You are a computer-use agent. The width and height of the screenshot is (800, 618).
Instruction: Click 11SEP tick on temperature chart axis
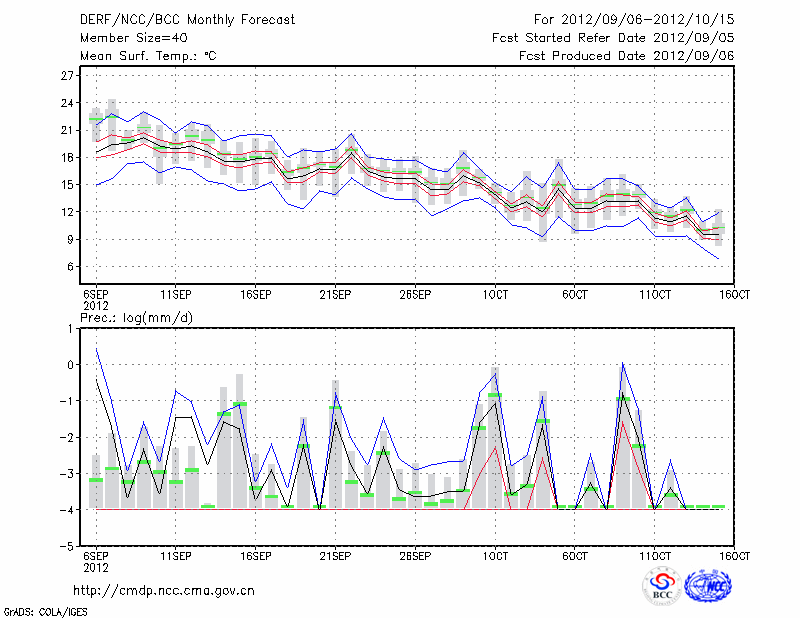click(175, 294)
